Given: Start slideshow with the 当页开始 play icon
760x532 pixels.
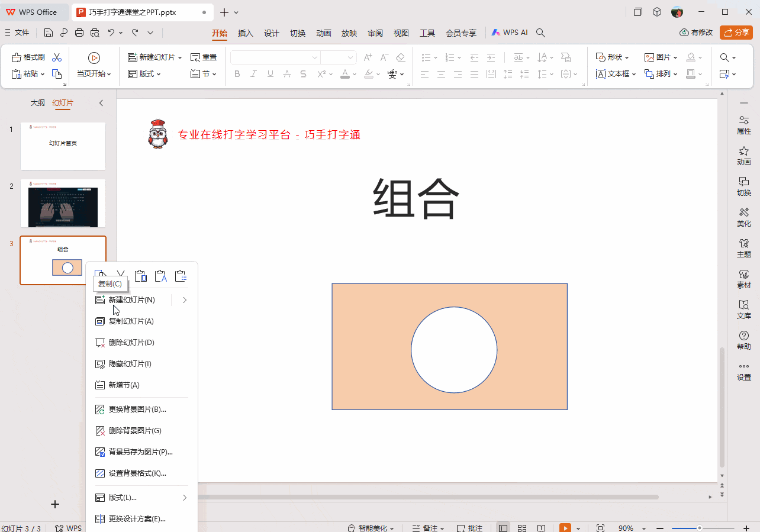Looking at the screenshot, I should 94,57.
